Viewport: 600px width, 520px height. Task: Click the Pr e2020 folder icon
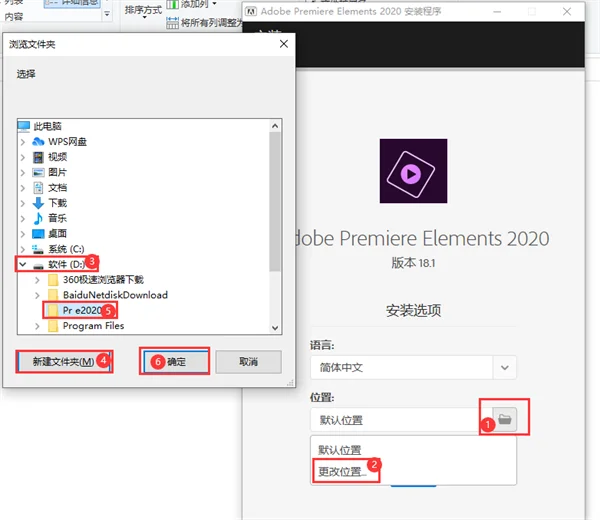[x=53, y=310]
